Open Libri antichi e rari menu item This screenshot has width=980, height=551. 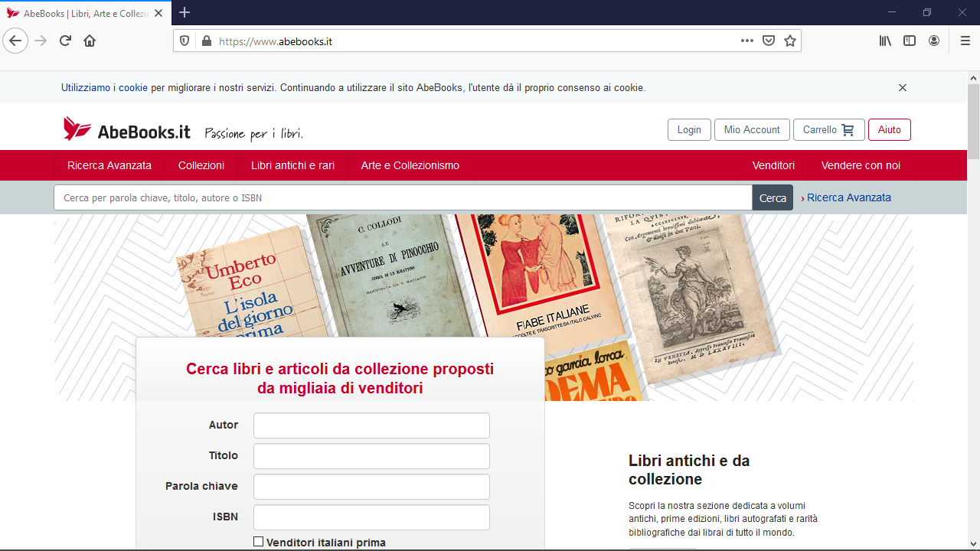(292, 165)
